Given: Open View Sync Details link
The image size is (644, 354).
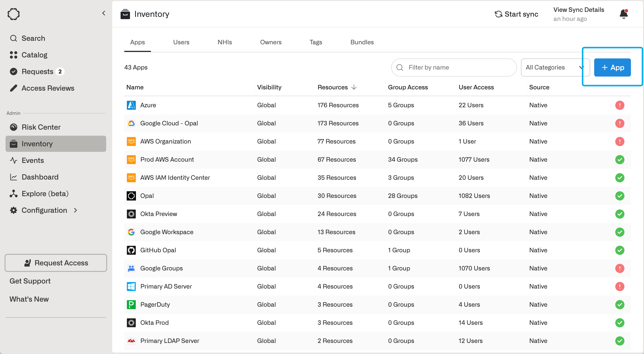Looking at the screenshot, I should pos(579,10).
